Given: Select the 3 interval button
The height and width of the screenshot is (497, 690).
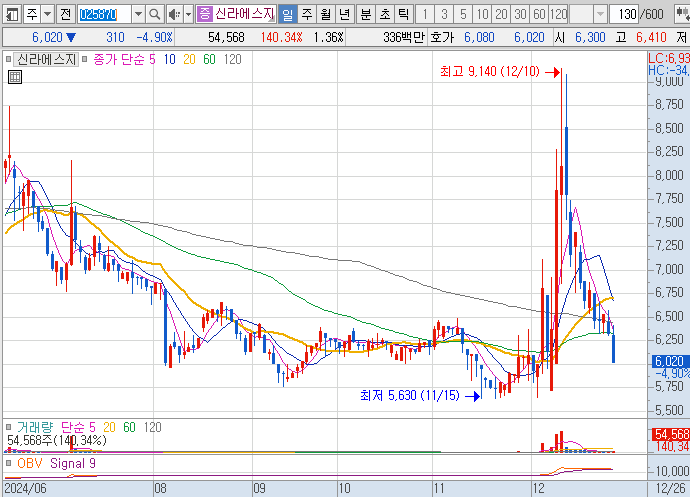Looking at the screenshot, I should (x=444, y=15).
